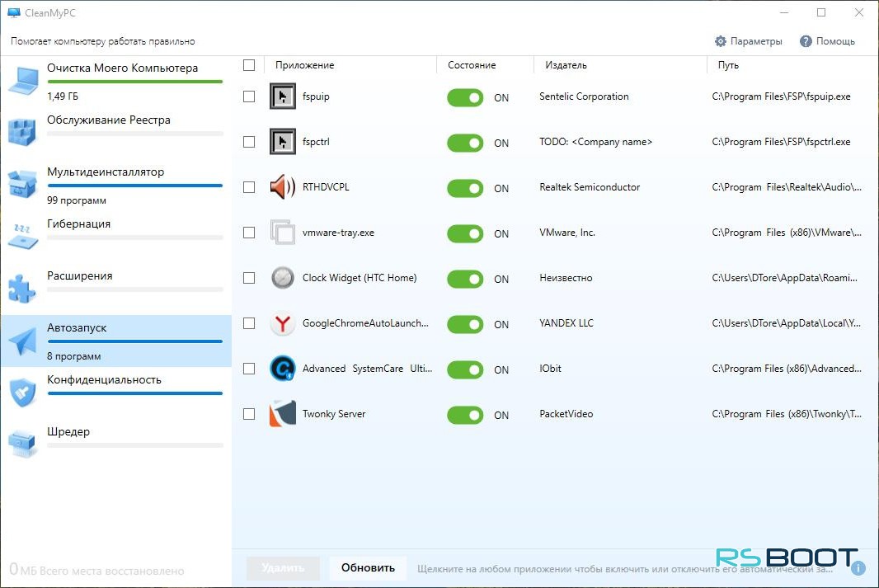
Task: Open Конфиденциальность section
Action: [116, 393]
